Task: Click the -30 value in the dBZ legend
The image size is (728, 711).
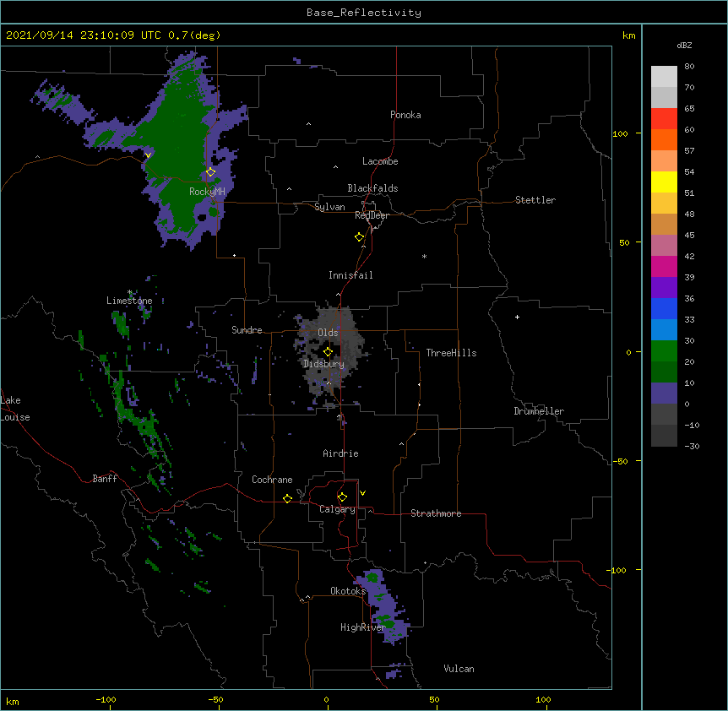Action: point(692,446)
